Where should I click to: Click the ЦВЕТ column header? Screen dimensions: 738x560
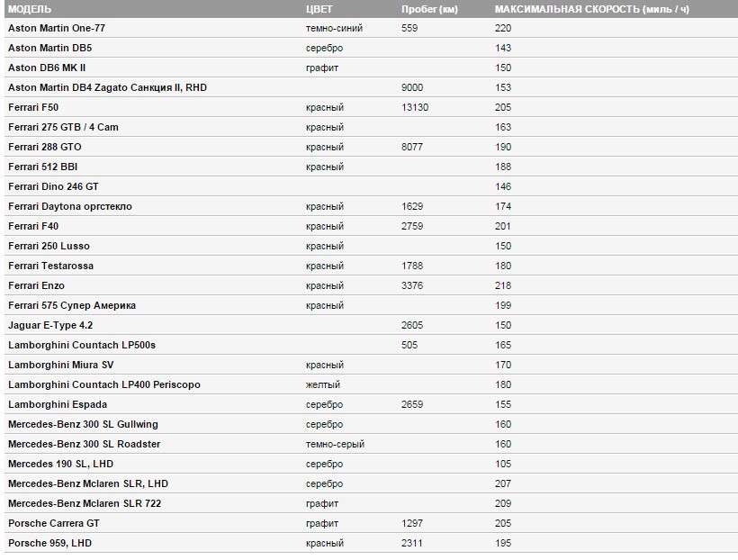pos(319,9)
